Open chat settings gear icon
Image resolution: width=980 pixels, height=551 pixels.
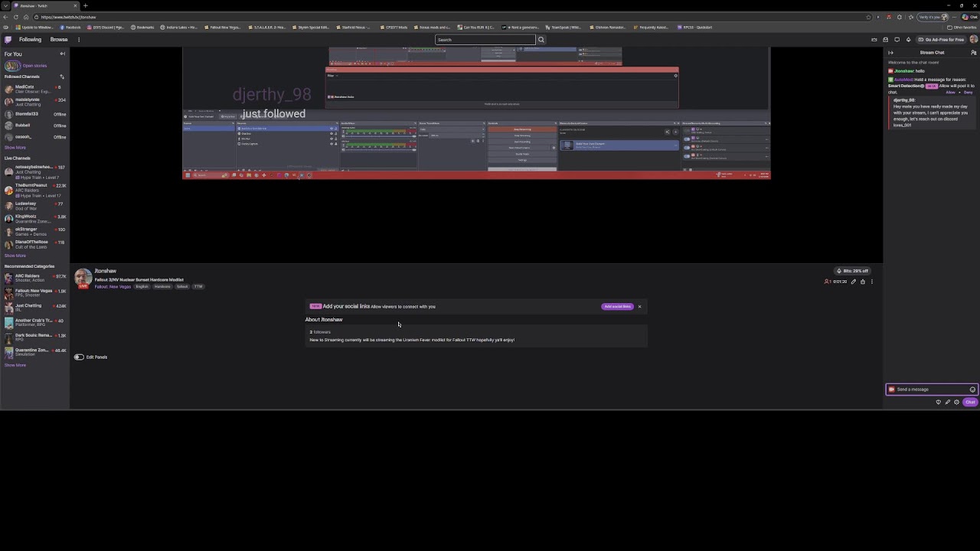pos(956,402)
